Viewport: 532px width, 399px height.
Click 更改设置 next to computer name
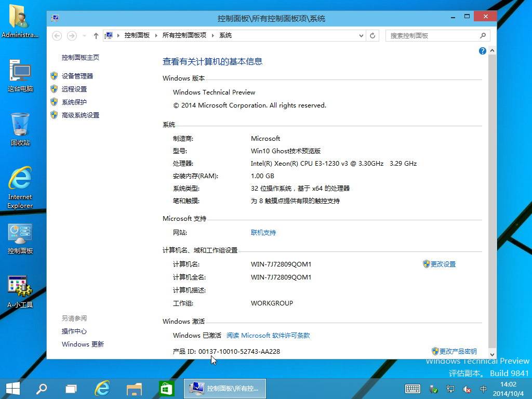pos(443,264)
